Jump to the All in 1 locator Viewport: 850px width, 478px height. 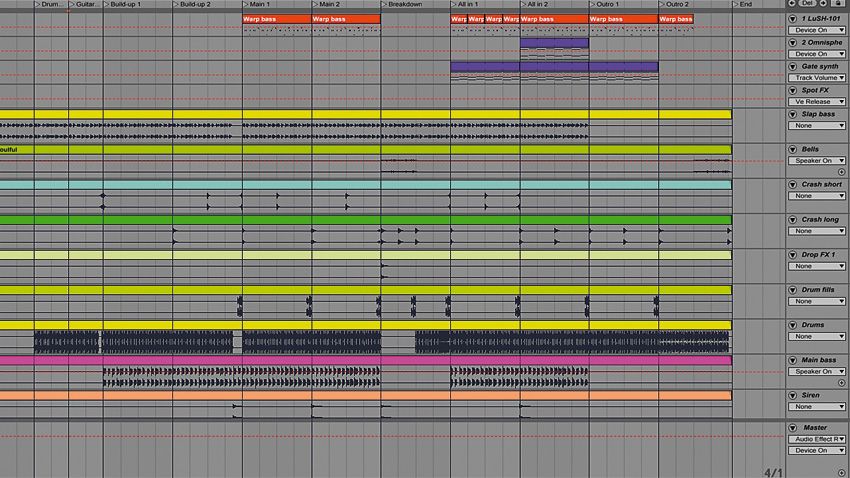[x=465, y=4]
